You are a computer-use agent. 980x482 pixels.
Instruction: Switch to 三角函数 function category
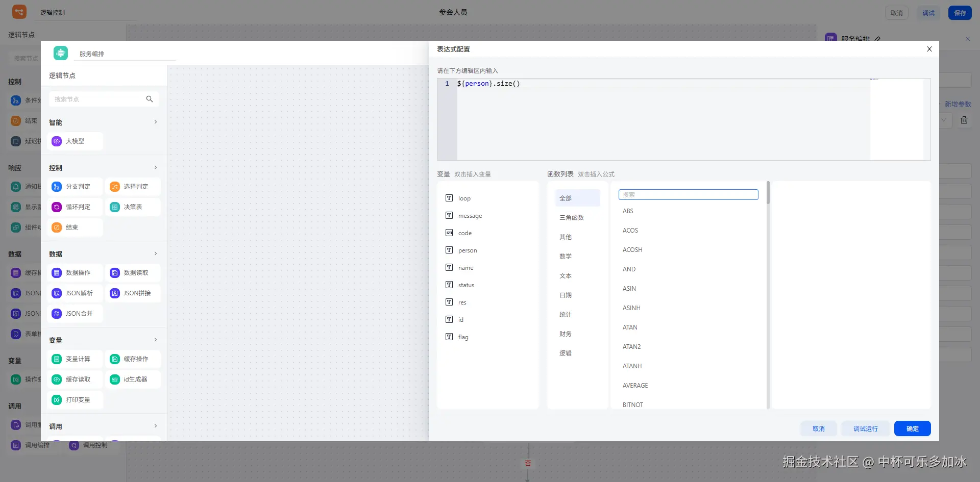pos(572,218)
